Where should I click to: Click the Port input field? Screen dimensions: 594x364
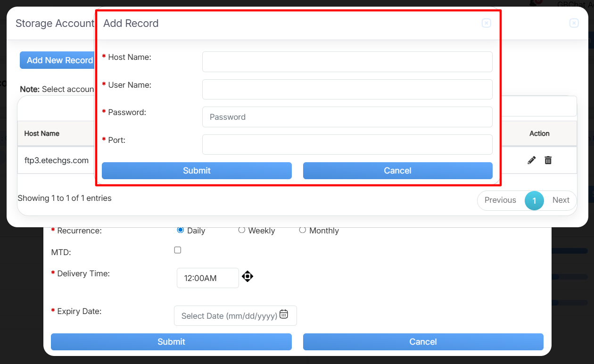click(347, 145)
